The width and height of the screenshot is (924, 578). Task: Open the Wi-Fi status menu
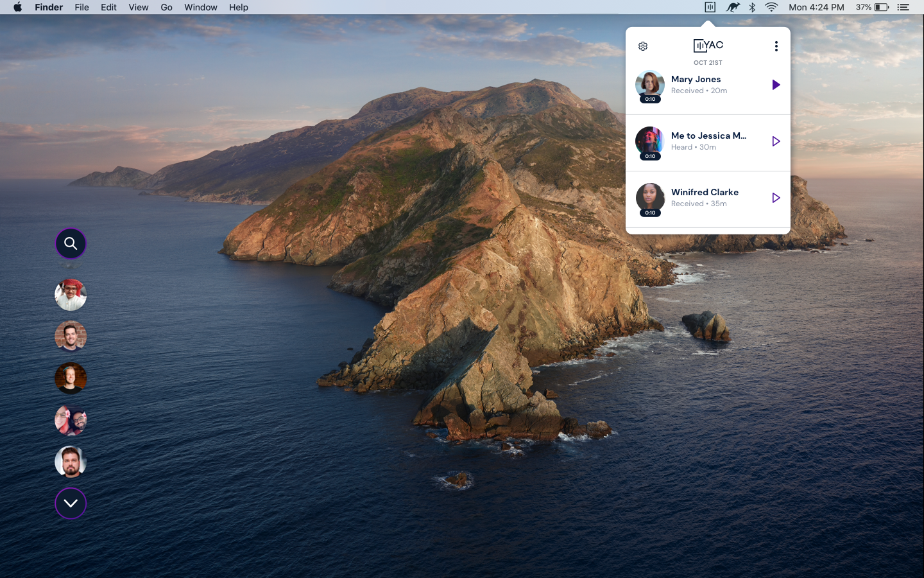pyautogui.click(x=771, y=7)
